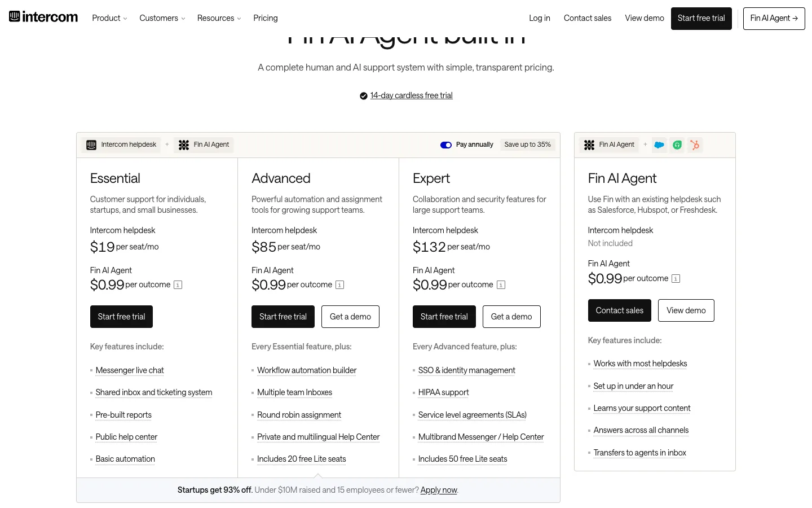
Task: Click the Salesforce cloud icon
Action: click(659, 145)
